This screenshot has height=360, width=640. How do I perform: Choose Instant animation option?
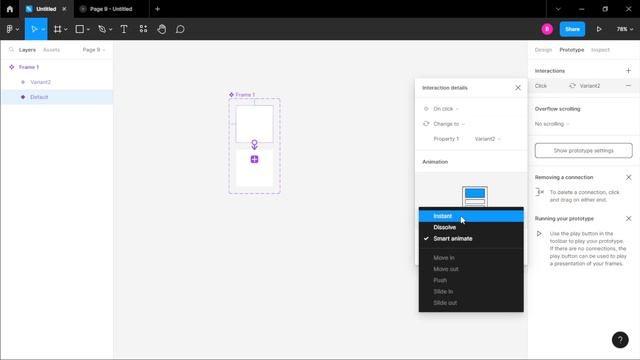pos(471,216)
